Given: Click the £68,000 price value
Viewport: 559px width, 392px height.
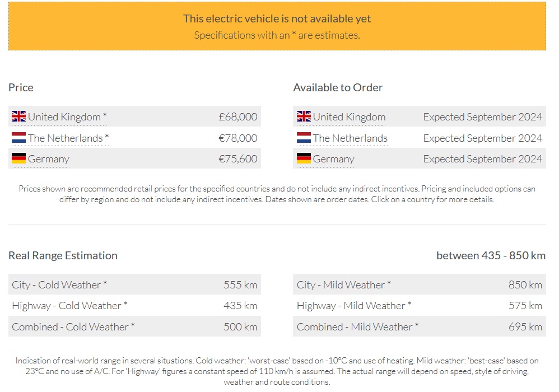Looking at the screenshot, I should 238,117.
